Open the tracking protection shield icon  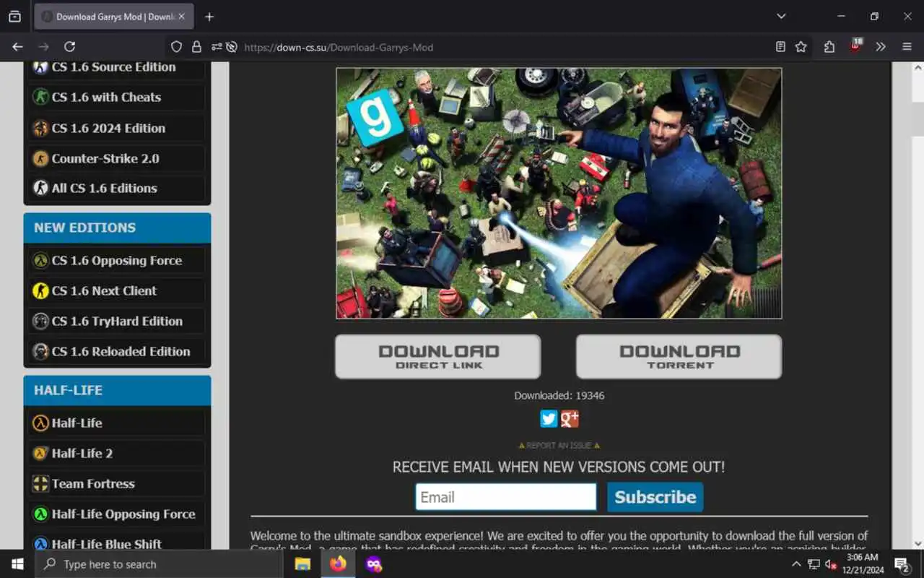tap(176, 47)
